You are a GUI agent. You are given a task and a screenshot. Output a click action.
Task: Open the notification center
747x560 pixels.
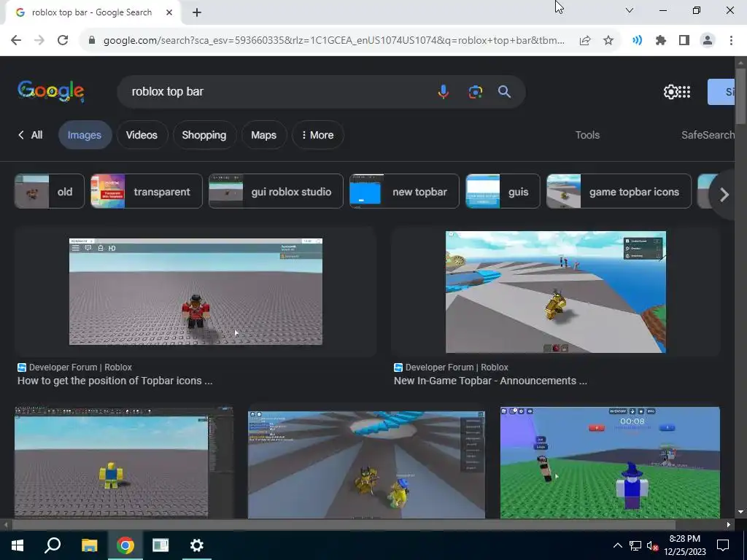click(x=723, y=545)
